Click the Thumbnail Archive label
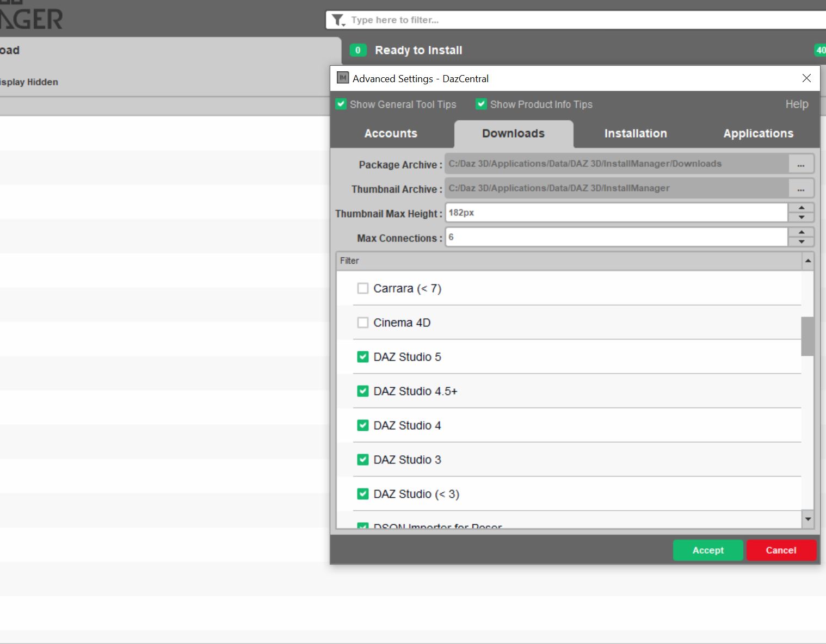 point(397,189)
